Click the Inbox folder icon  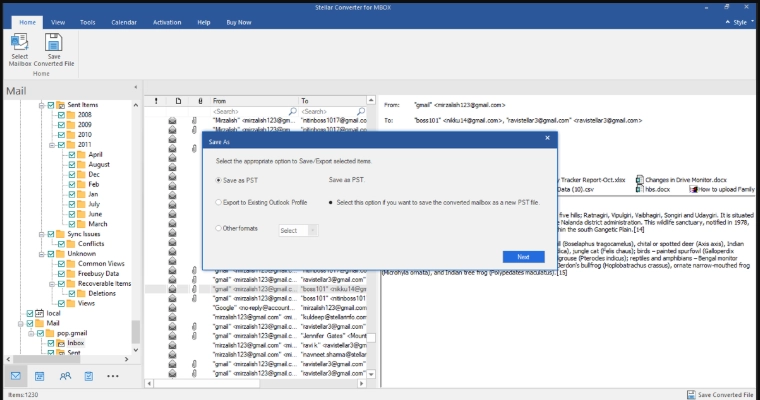pyautogui.click(x=61, y=343)
